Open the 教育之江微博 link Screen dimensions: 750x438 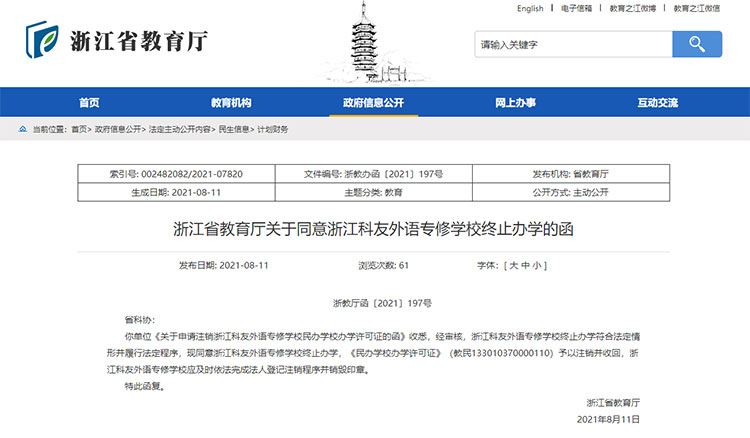632,8
